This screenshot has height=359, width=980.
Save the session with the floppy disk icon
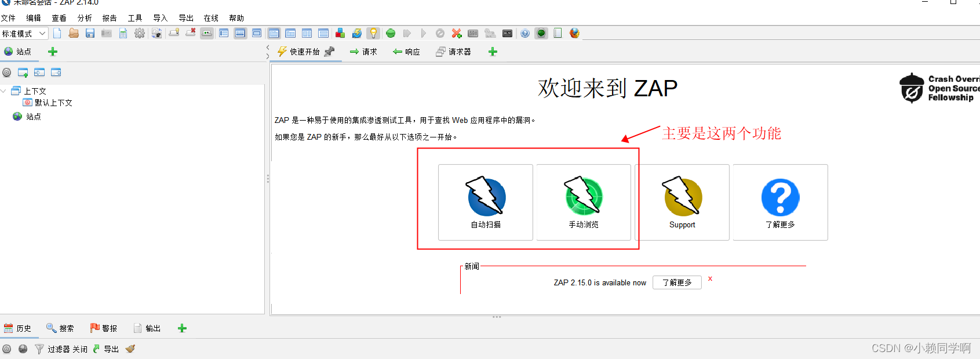tap(90, 33)
